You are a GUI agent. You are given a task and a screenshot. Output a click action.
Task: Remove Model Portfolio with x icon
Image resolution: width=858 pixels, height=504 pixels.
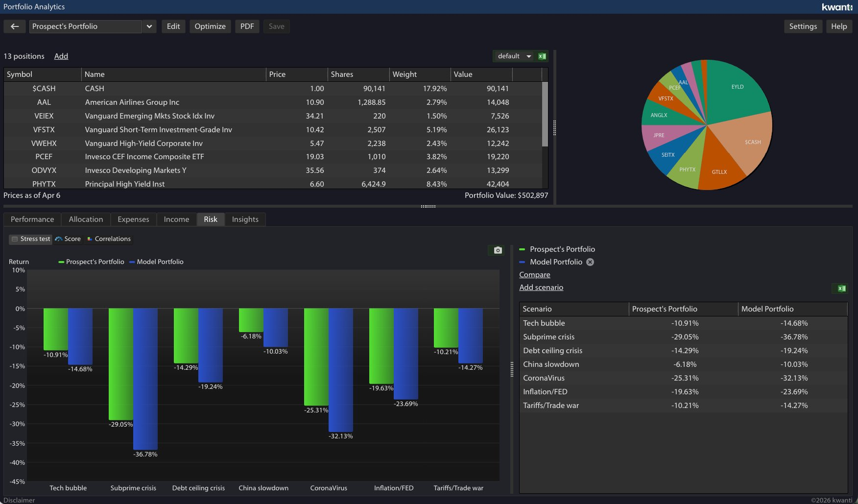point(590,262)
